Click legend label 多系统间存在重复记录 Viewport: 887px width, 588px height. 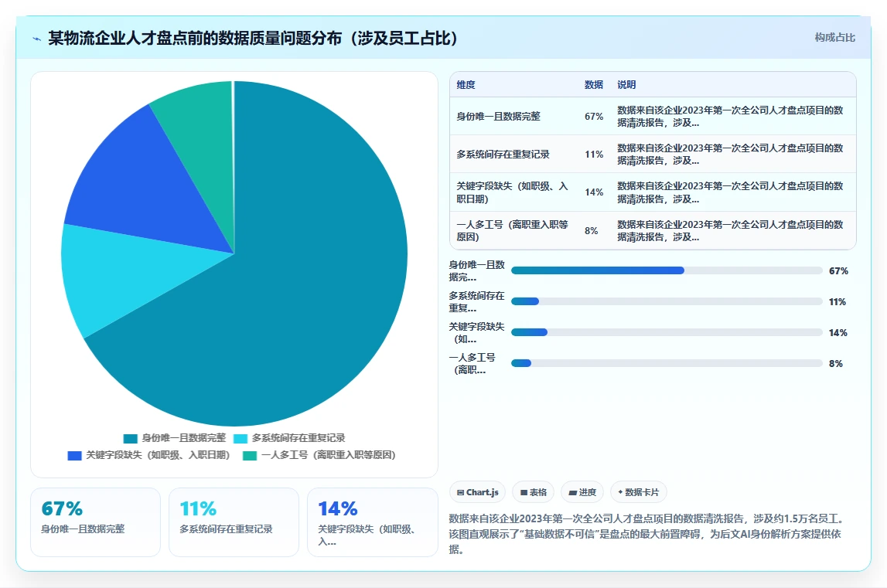tap(299, 438)
